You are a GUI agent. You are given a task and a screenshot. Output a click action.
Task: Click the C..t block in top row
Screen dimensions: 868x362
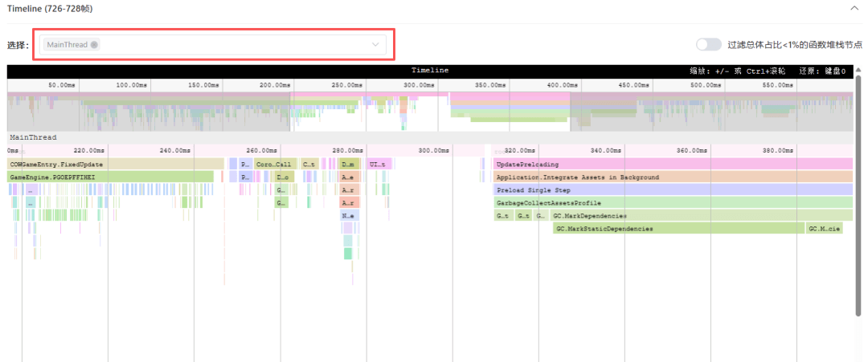[x=309, y=164]
